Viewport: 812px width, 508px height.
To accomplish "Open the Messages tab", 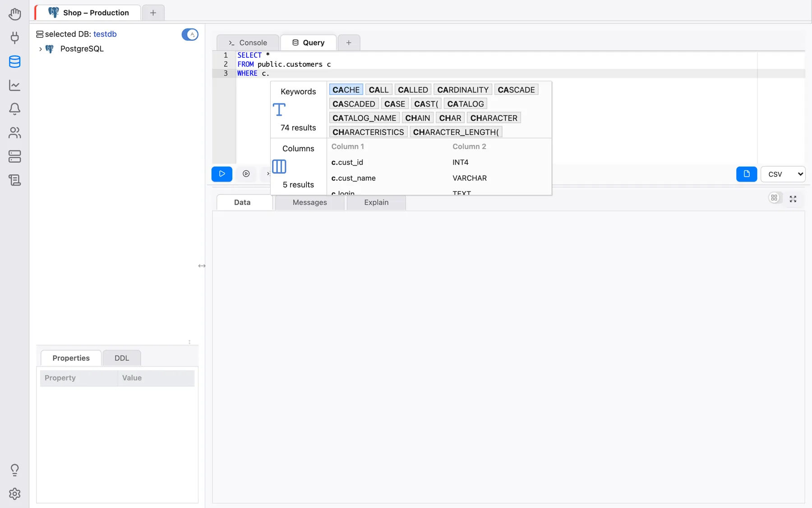I will [x=309, y=202].
